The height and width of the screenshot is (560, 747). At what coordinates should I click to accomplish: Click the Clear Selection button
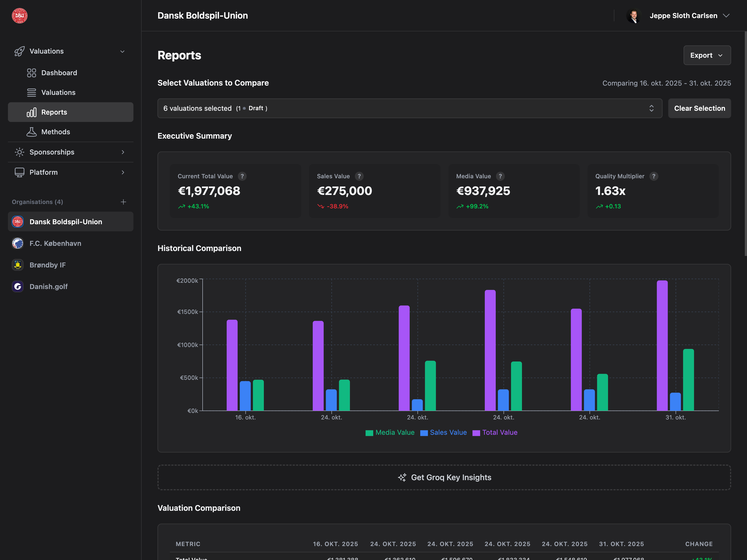pos(699,109)
